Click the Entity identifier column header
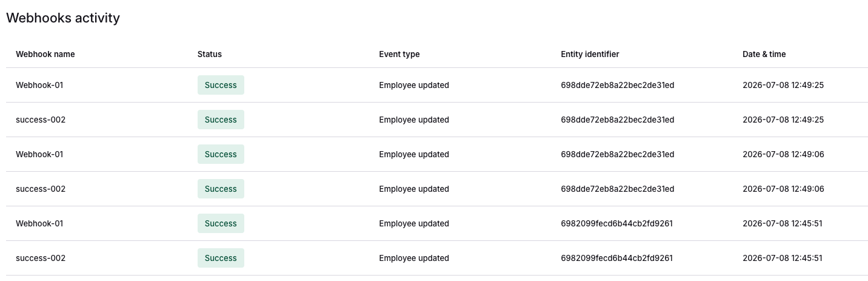868x281 pixels. tap(590, 54)
